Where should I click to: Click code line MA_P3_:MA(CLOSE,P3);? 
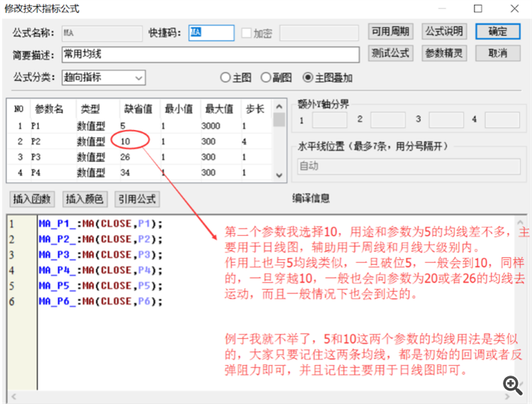click(101, 255)
